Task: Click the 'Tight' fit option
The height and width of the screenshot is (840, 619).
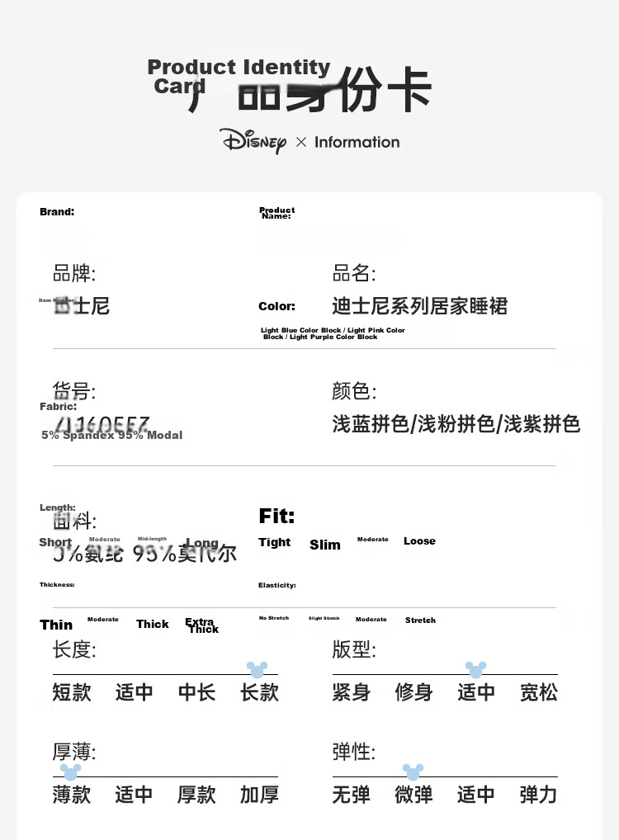Action: [274, 542]
